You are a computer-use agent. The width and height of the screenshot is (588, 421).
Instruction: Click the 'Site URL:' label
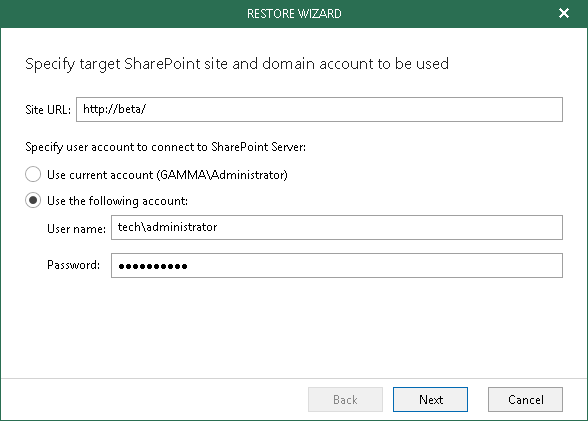click(x=48, y=110)
